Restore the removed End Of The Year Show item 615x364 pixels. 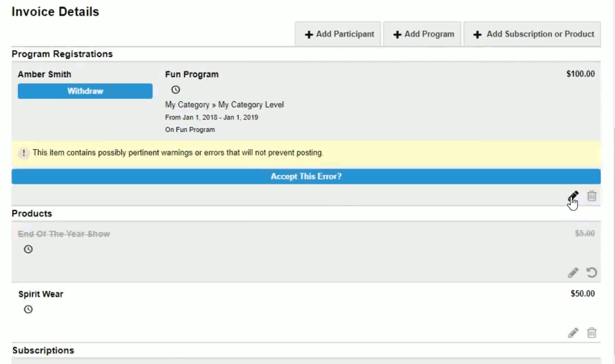[592, 272]
